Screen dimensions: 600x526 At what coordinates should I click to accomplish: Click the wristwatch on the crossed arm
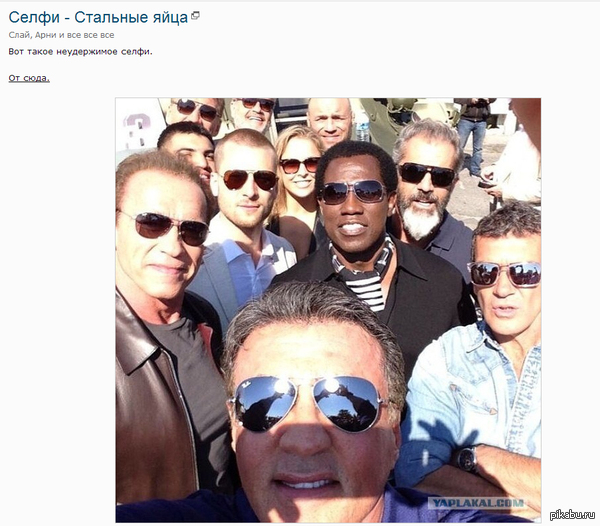[467, 458]
